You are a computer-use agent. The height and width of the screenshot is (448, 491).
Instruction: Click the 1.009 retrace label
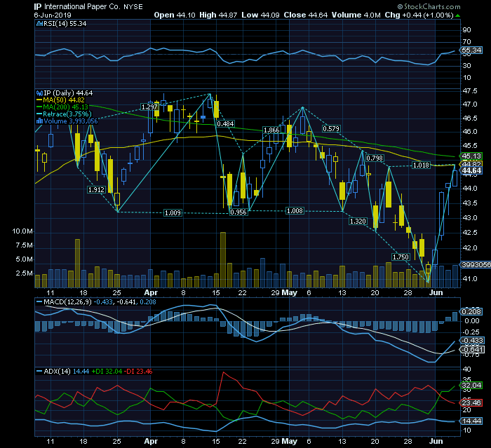[x=173, y=213]
